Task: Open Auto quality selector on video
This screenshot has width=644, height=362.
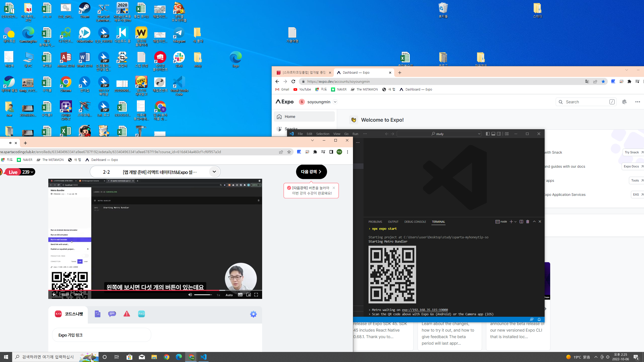Action: [229, 295]
